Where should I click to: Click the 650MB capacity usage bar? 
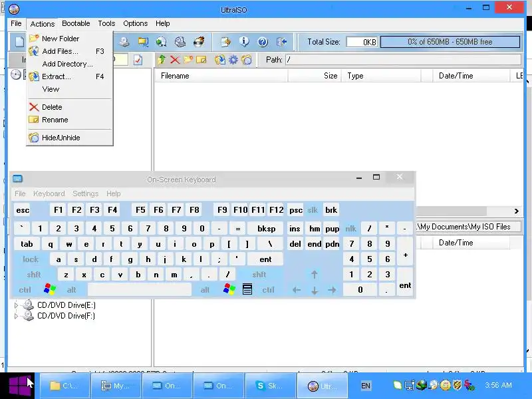(450, 42)
